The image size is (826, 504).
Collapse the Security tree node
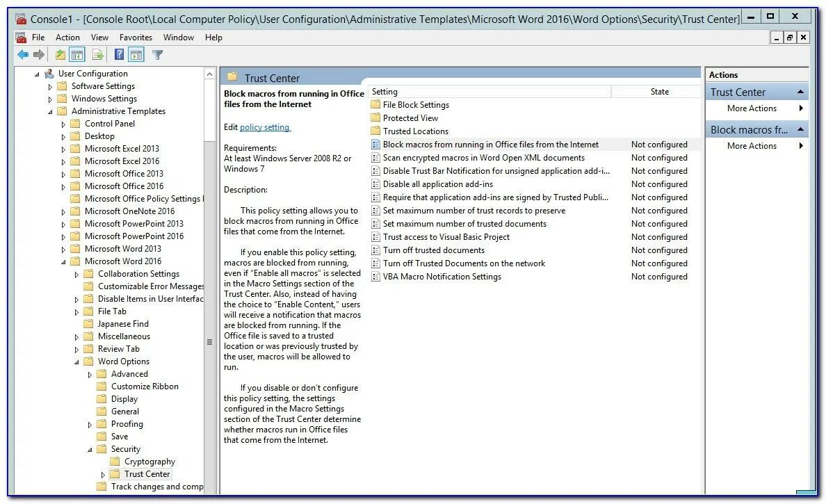90,450
